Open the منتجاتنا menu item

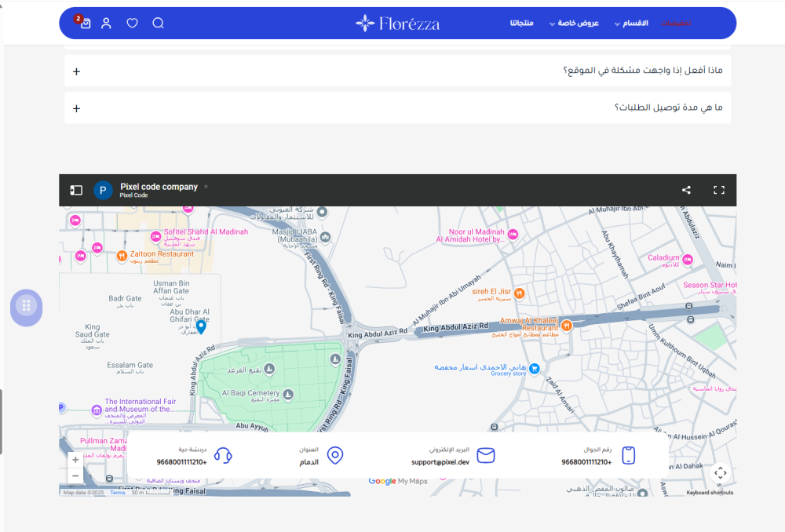(x=522, y=24)
